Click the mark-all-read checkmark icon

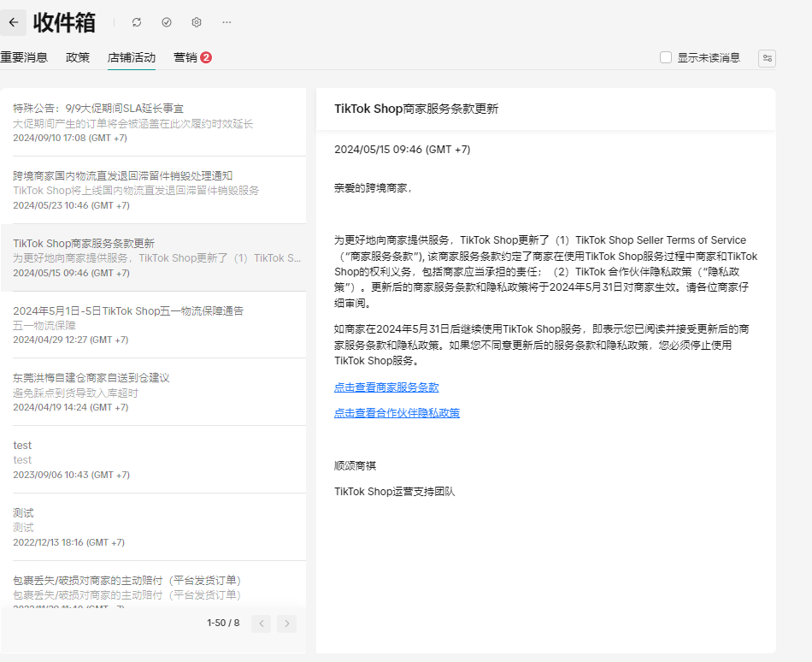coord(167,22)
